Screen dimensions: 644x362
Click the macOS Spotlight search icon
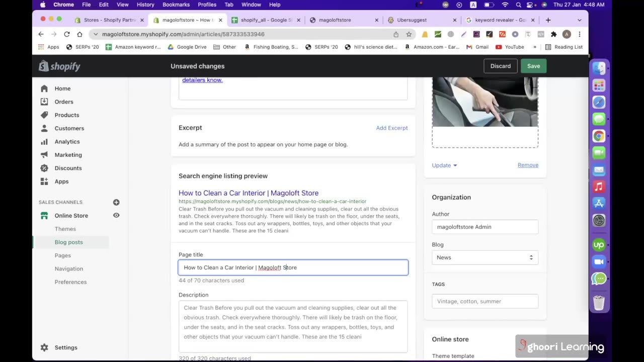click(518, 5)
